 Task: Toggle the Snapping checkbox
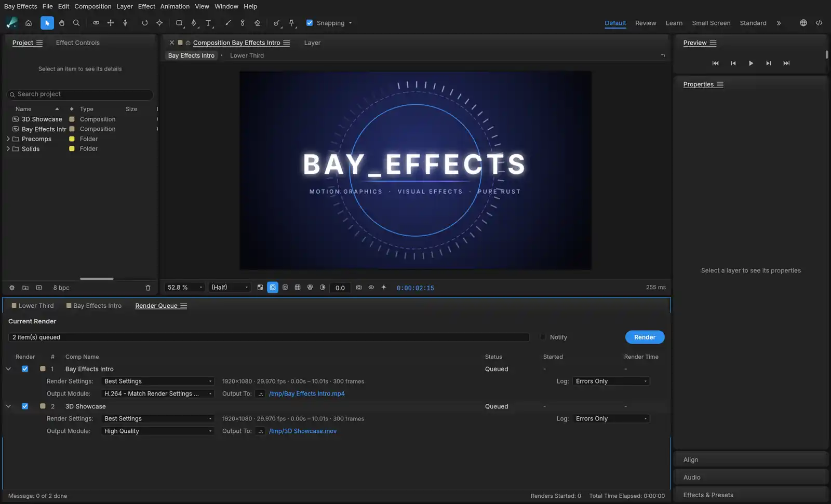click(x=310, y=23)
